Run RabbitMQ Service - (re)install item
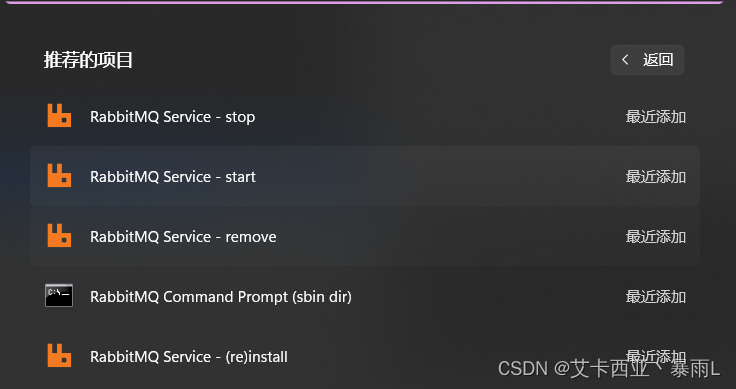736x389 pixels. (x=365, y=356)
